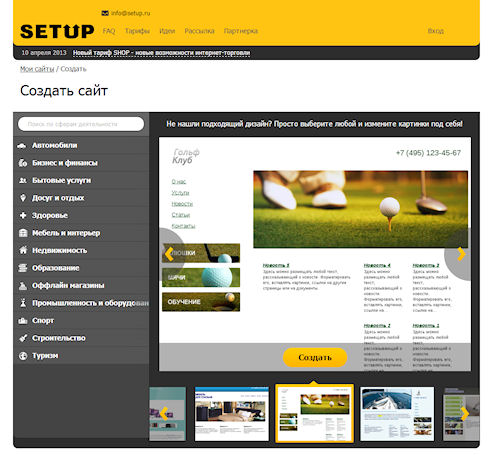Click the Автомобили car icon
The width and height of the screenshot is (490, 455).
22,146
